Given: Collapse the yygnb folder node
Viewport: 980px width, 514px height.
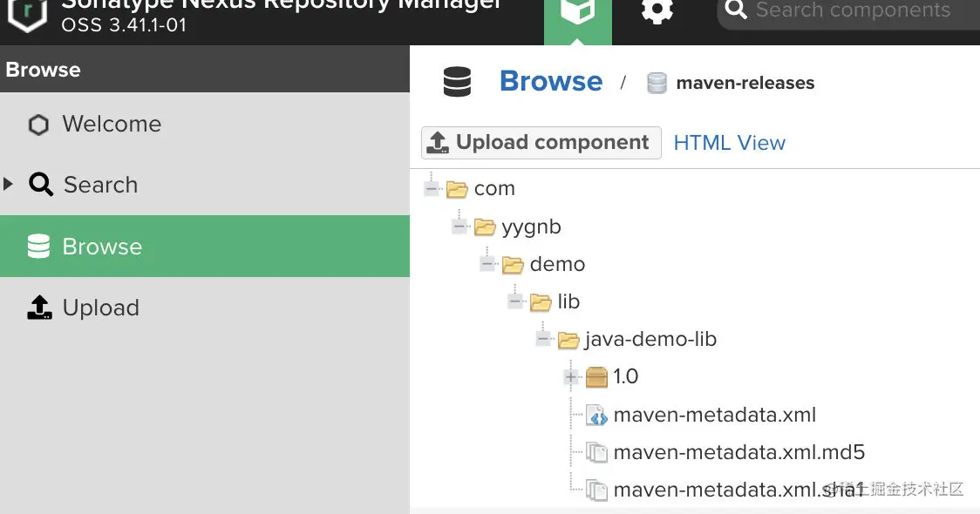Looking at the screenshot, I should click(x=459, y=227).
